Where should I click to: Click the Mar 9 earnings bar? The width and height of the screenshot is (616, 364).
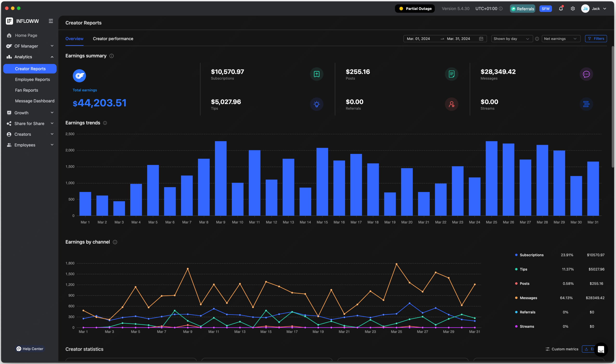[x=220, y=179]
